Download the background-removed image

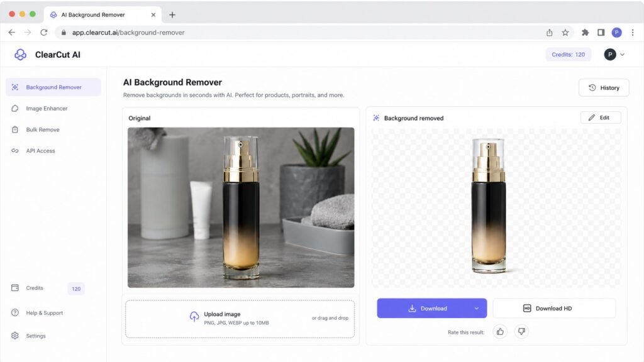tap(427, 308)
